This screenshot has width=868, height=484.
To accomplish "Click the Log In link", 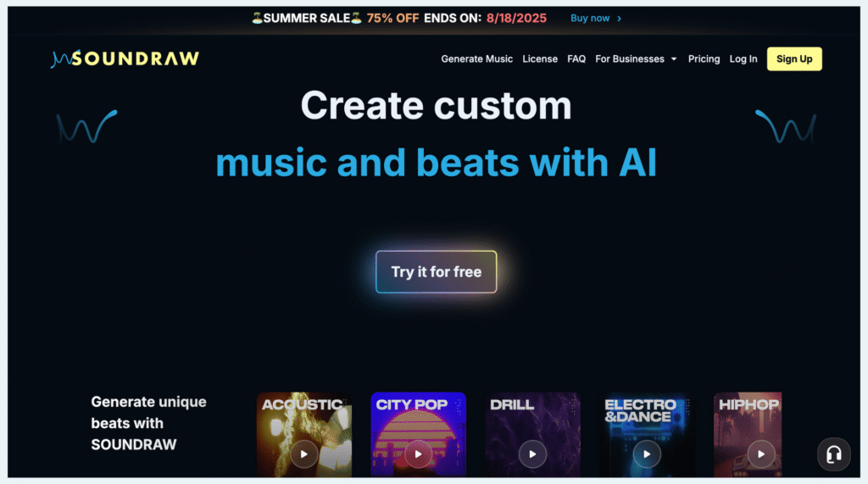I will (x=743, y=58).
